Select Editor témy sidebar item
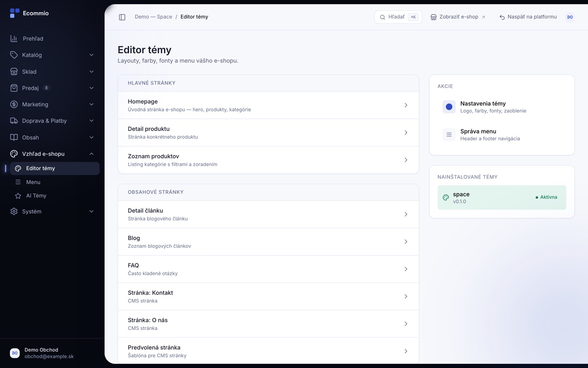This screenshot has width=588, height=368. click(x=55, y=168)
